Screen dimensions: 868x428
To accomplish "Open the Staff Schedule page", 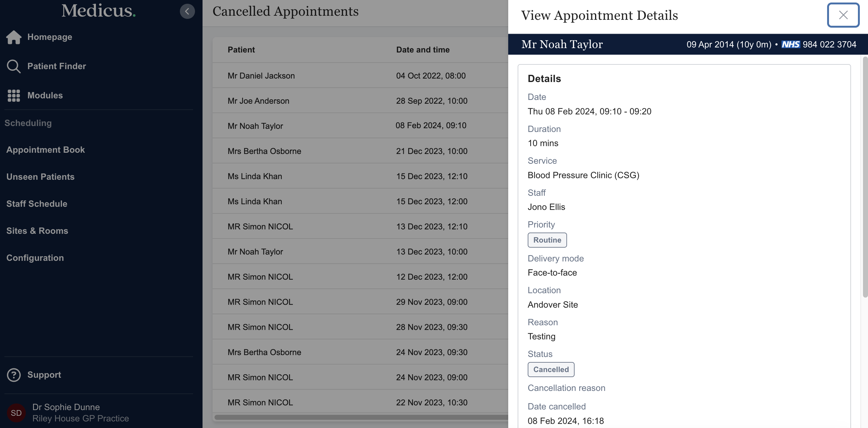I will tap(37, 204).
